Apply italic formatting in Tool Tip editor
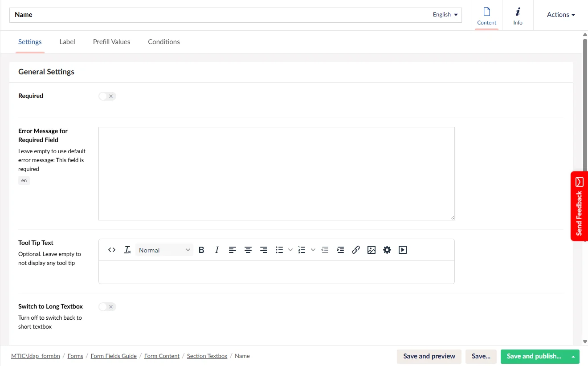 217,250
